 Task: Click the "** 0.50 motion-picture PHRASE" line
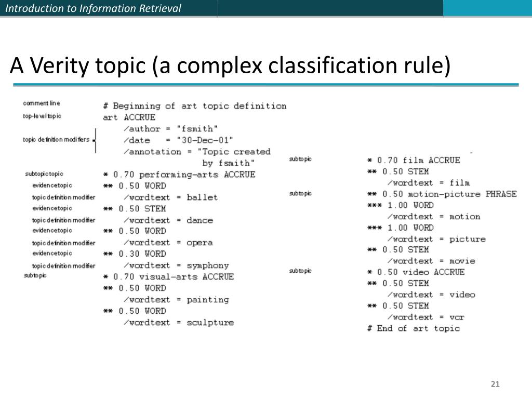(442, 194)
